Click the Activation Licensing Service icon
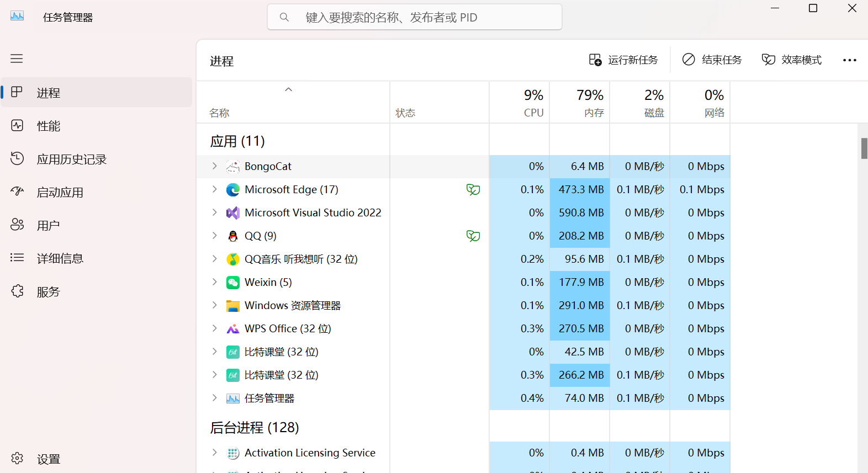868x473 pixels. tap(233, 453)
